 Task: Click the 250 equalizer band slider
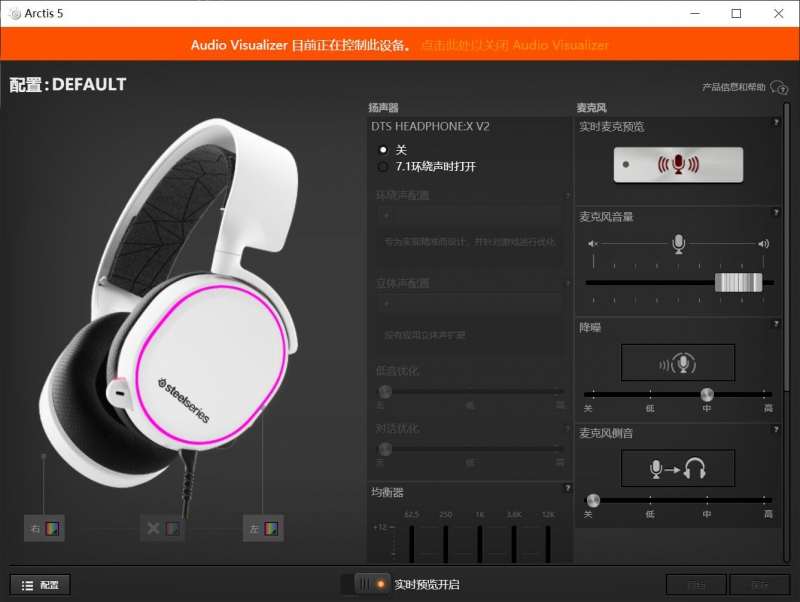click(445, 544)
